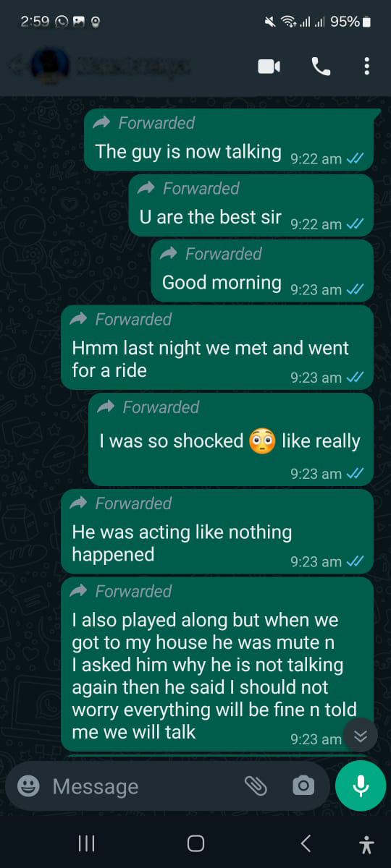This screenshot has width=391, height=868.
Task: Open the accessibility shortcut icon
Action: 366,843
